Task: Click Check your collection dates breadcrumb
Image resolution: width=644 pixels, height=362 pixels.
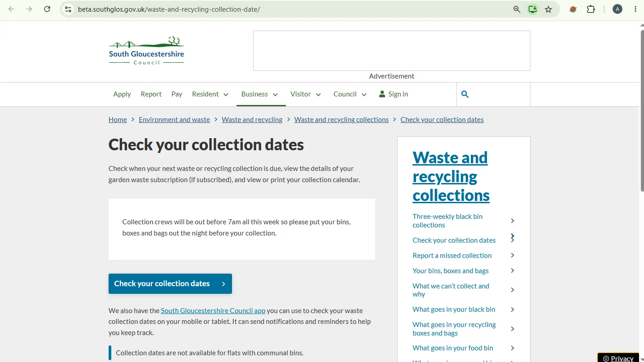Action: [442, 119]
